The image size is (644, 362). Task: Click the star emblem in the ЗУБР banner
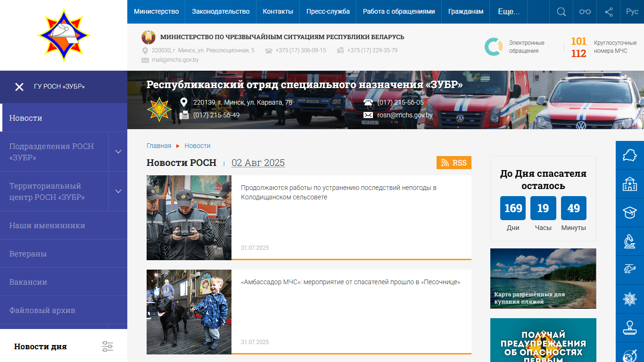(x=159, y=109)
